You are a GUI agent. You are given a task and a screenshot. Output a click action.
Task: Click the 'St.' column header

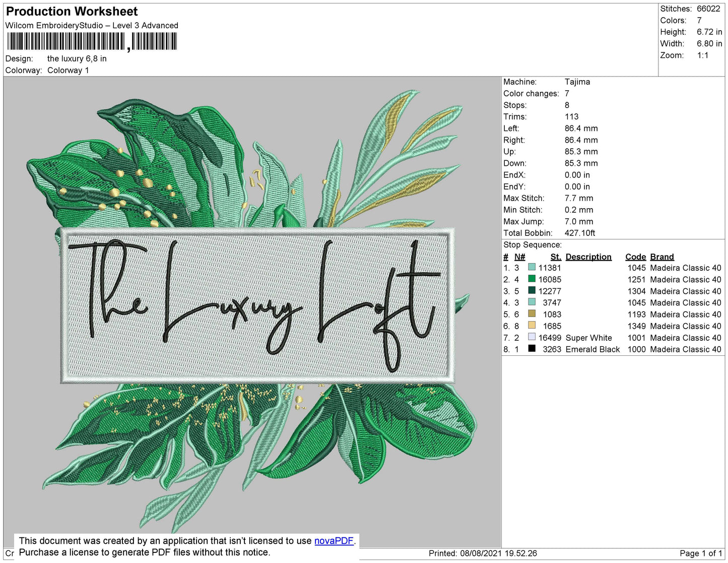tap(556, 257)
